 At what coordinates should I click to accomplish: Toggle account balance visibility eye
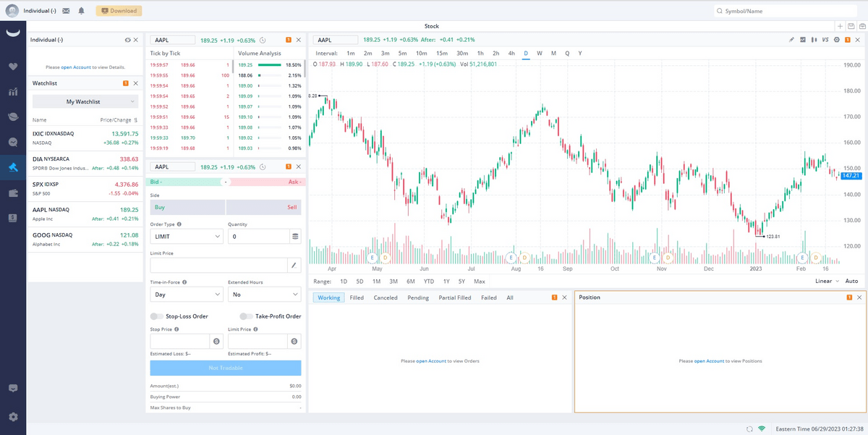click(x=127, y=40)
